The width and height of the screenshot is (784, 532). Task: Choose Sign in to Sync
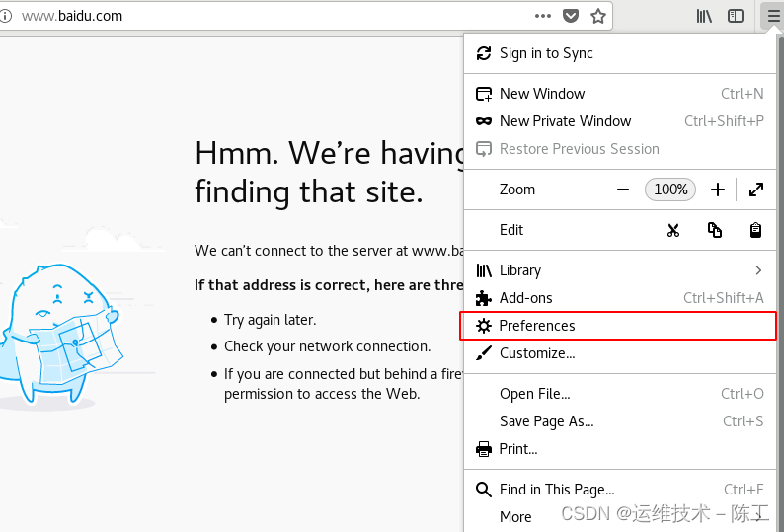(620, 53)
